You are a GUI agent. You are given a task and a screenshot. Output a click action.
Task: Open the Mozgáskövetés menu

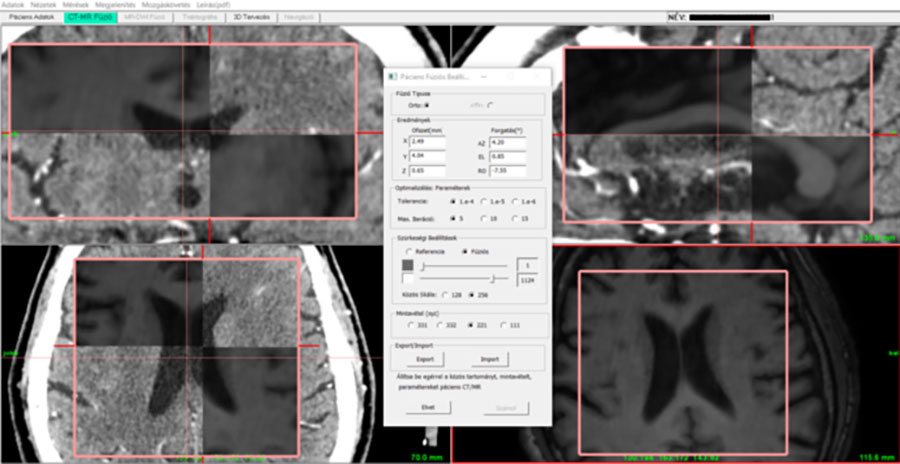(166, 4)
